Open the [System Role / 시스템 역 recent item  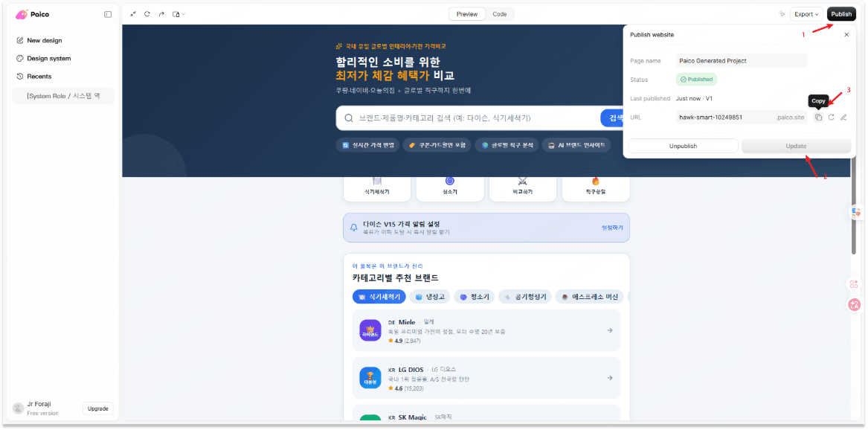click(x=63, y=96)
